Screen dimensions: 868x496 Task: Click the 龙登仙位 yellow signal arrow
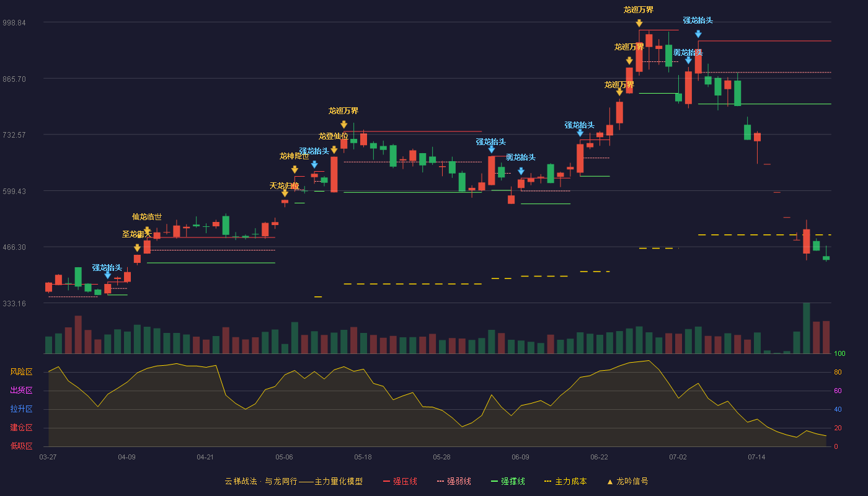coord(334,149)
